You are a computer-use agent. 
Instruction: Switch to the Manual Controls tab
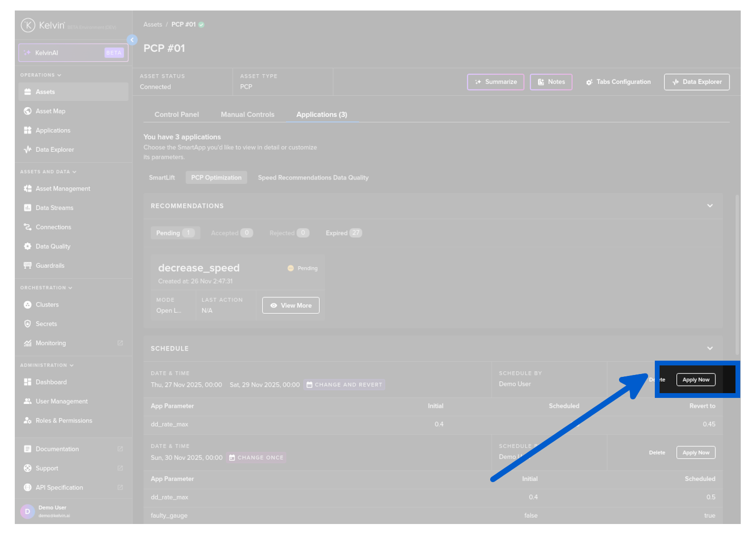[x=247, y=115]
